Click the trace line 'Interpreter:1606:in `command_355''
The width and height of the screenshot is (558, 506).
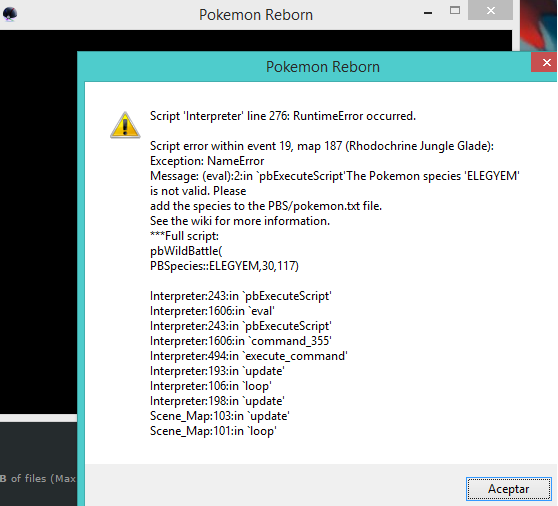pyautogui.click(x=241, y=341)
